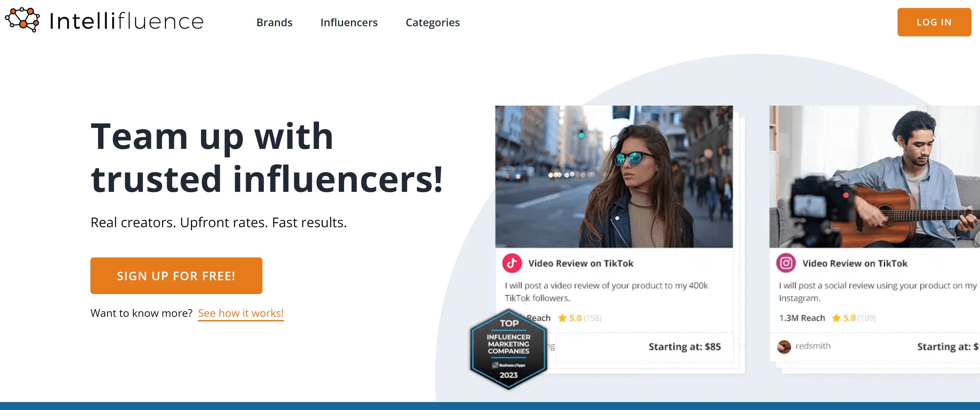This screenshot has height=410, width=980.
Task: Click the LOG IN button
Action: click(934, 22)
